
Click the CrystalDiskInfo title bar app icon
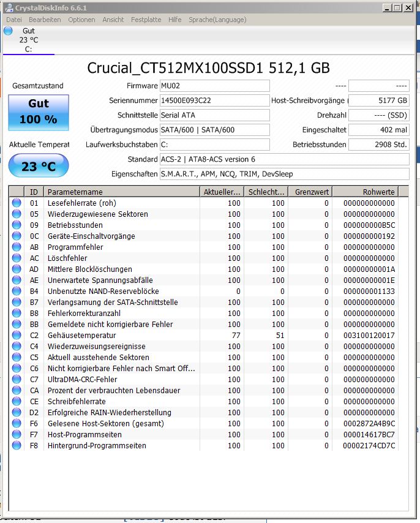pos(10,8)
